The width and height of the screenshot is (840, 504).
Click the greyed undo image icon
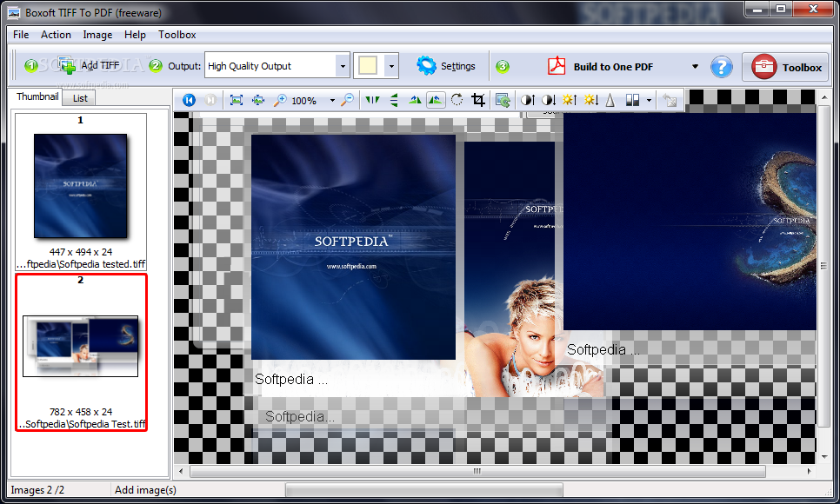coord(670,100)
